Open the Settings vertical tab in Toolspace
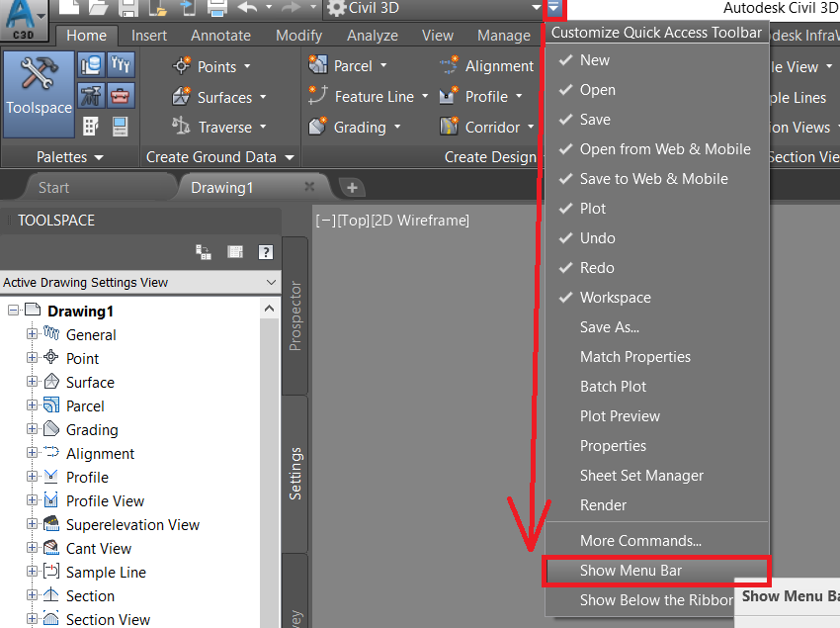 pos(294,474)
